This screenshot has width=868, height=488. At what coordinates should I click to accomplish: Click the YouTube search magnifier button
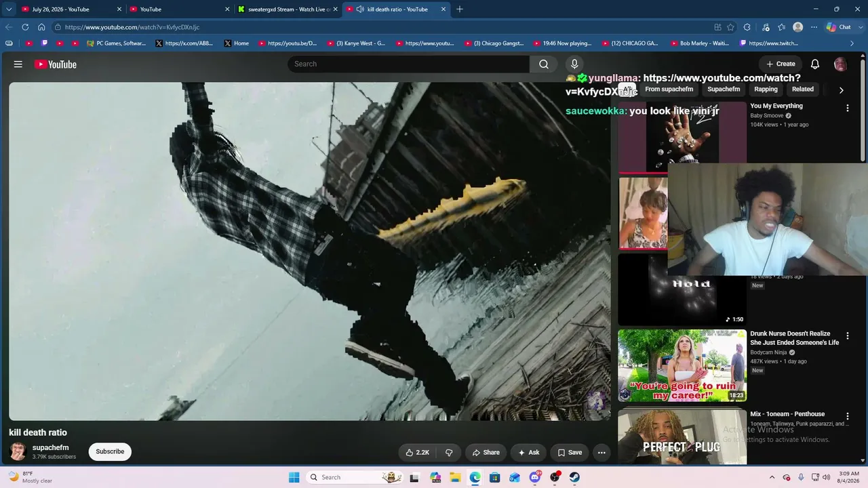[544, 64]
